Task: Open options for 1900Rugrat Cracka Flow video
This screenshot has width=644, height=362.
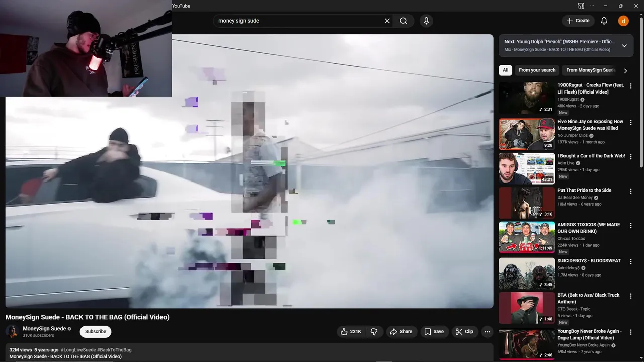Action: coord(631,86)
